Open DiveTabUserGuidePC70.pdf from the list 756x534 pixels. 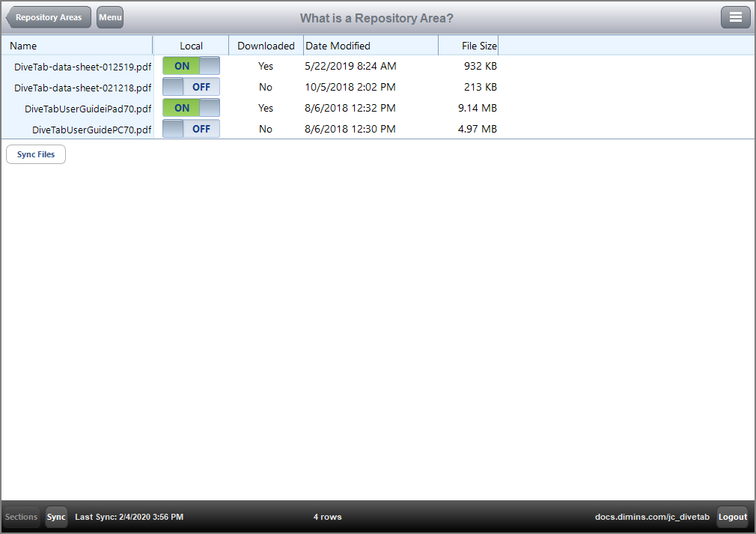pyautogui.click(x=91, y=129)
